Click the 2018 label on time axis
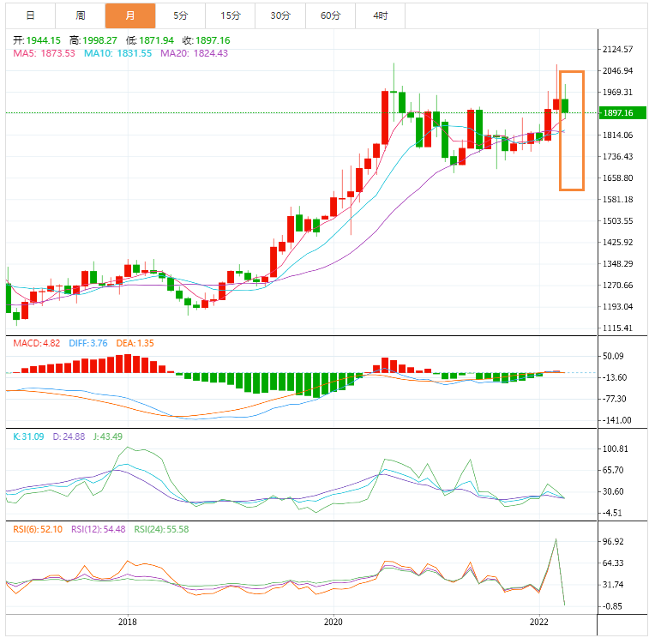Viewport: 655px width, 644px height. [x=127, y=622]
